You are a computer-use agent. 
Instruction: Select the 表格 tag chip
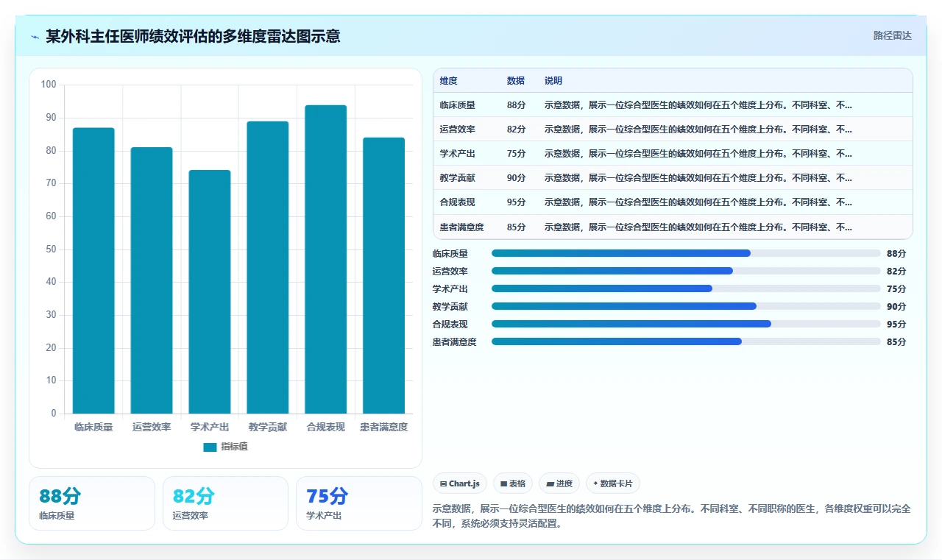(513, 483)
